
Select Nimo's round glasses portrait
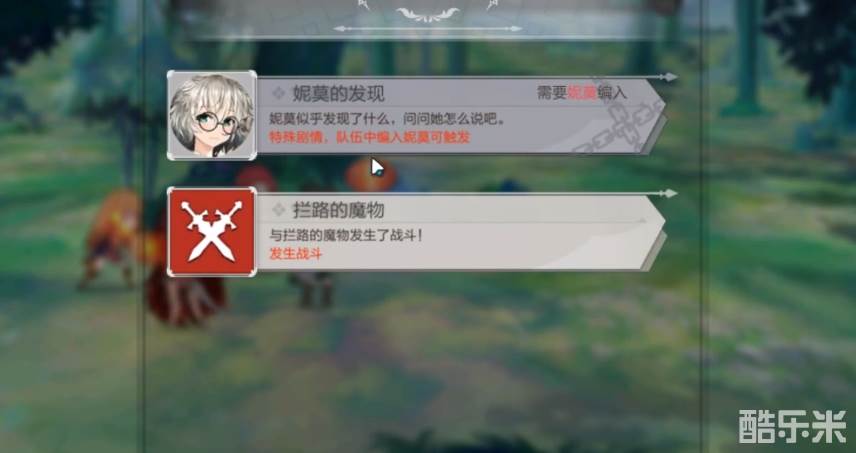coord(212,115)
